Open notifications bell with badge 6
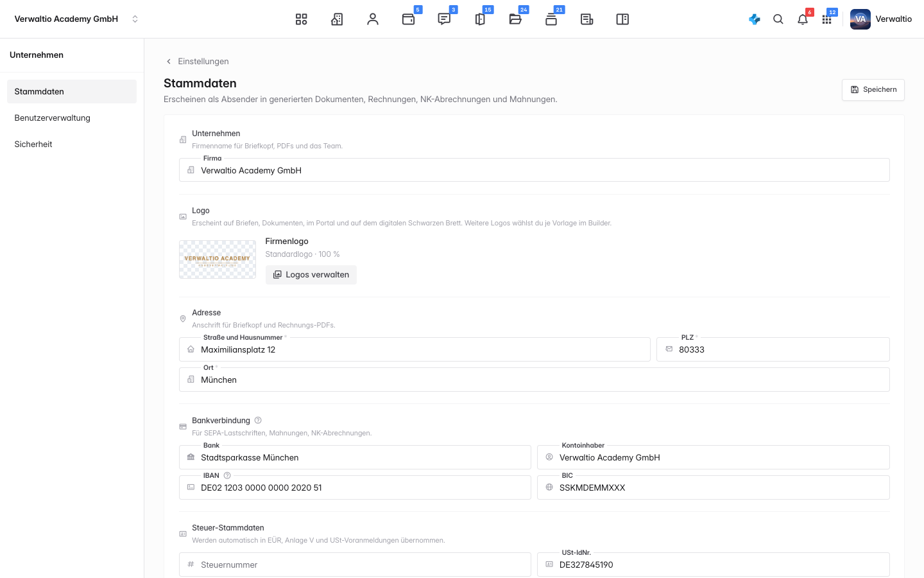 pos(803,19)
